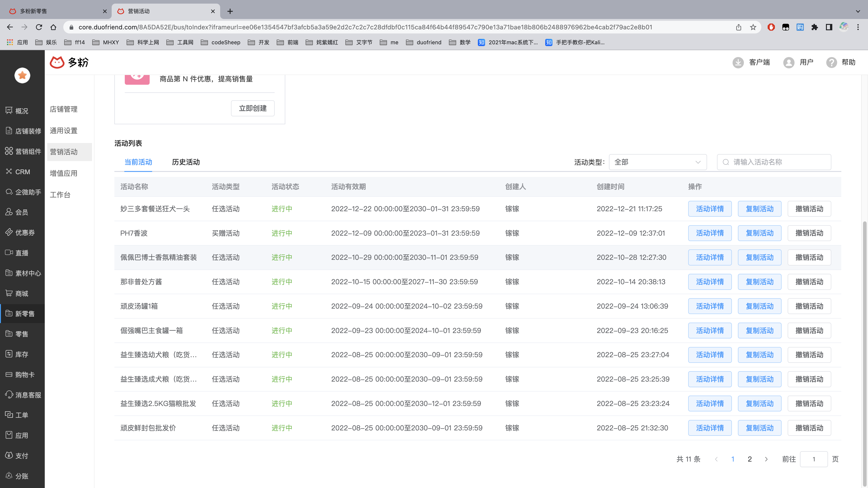Click 复制活动 for PH7香波
Screen dimensions: 868x488
(759, 233)
